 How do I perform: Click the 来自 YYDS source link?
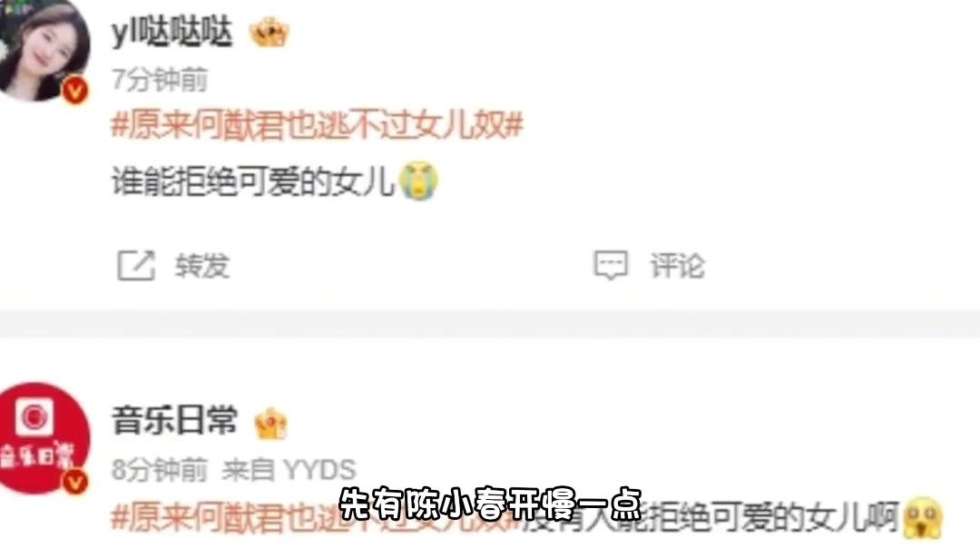(289, 470)
